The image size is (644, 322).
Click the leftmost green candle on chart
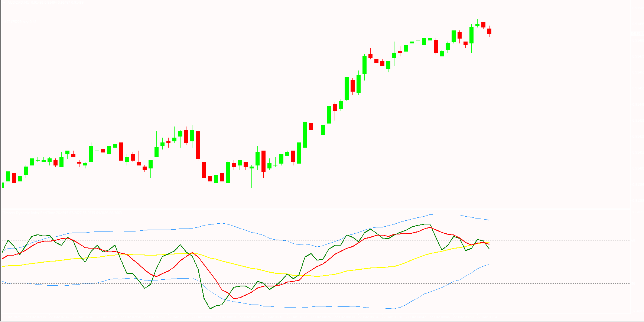pos(2,184)
